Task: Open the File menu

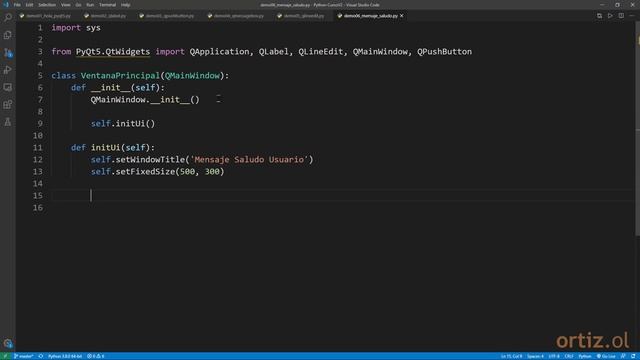Action: 17,5
